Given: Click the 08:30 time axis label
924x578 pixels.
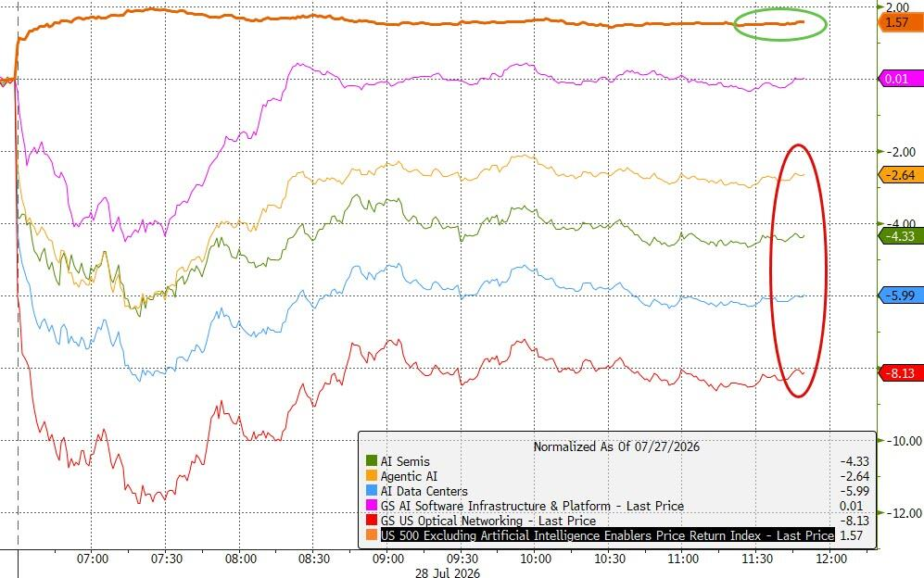Looking at the screenshot, I should 314,558.
